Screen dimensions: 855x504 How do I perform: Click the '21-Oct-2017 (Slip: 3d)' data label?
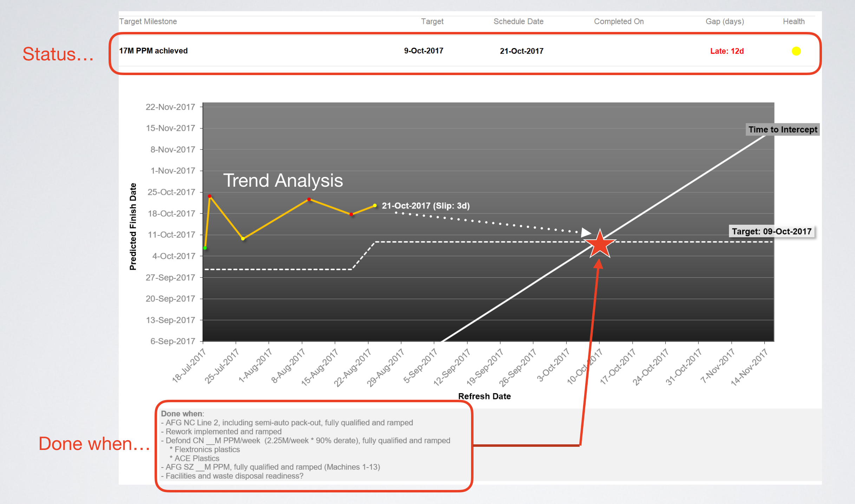pyautogui.click(x=426, y=206)
